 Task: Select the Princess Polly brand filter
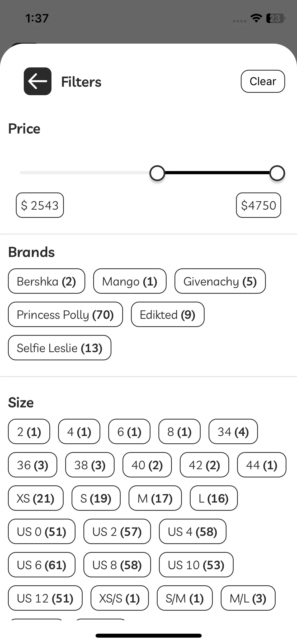coord(65,314)
